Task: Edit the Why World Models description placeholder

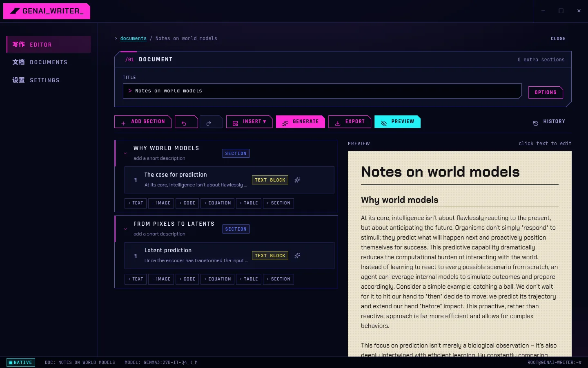Action: coord(159,158)
